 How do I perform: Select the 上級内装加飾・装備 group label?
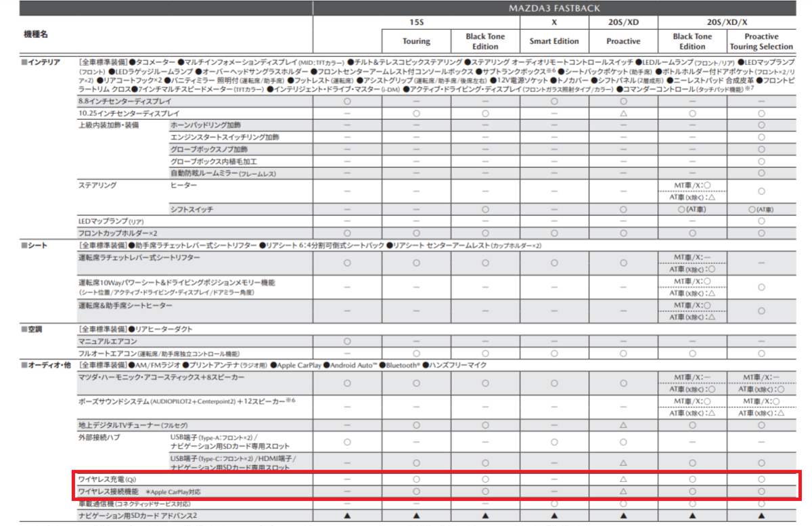pyautogui.click(x=108, y=125)
